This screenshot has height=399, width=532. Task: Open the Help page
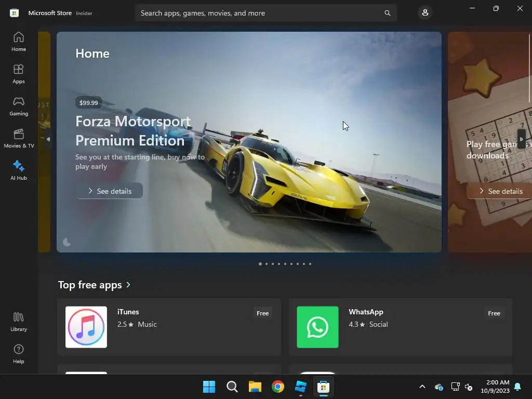point(19,354)
